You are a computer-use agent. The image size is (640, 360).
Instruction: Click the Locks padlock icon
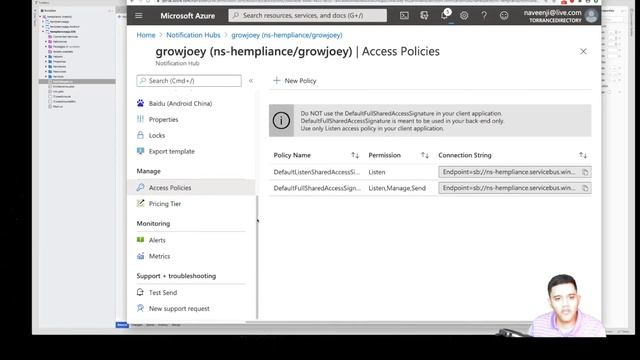[140, 135]
